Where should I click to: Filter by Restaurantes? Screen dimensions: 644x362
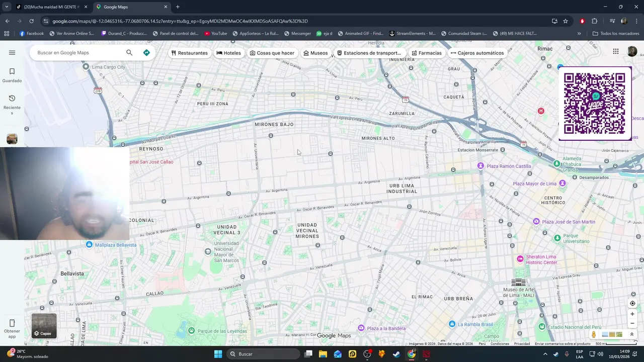pos(189,53)
